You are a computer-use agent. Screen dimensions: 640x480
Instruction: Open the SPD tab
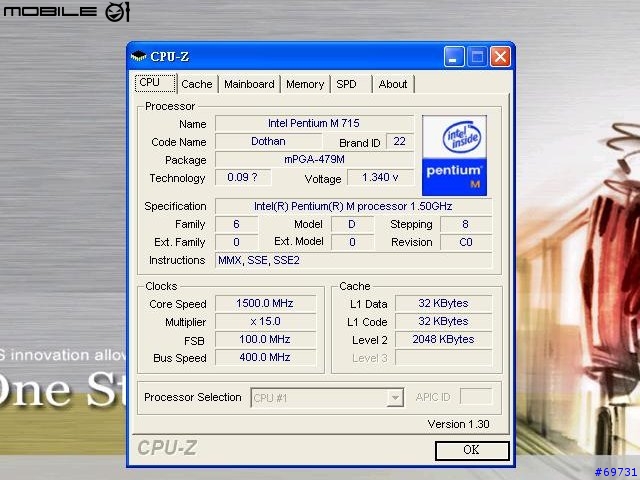coord(351,84)
